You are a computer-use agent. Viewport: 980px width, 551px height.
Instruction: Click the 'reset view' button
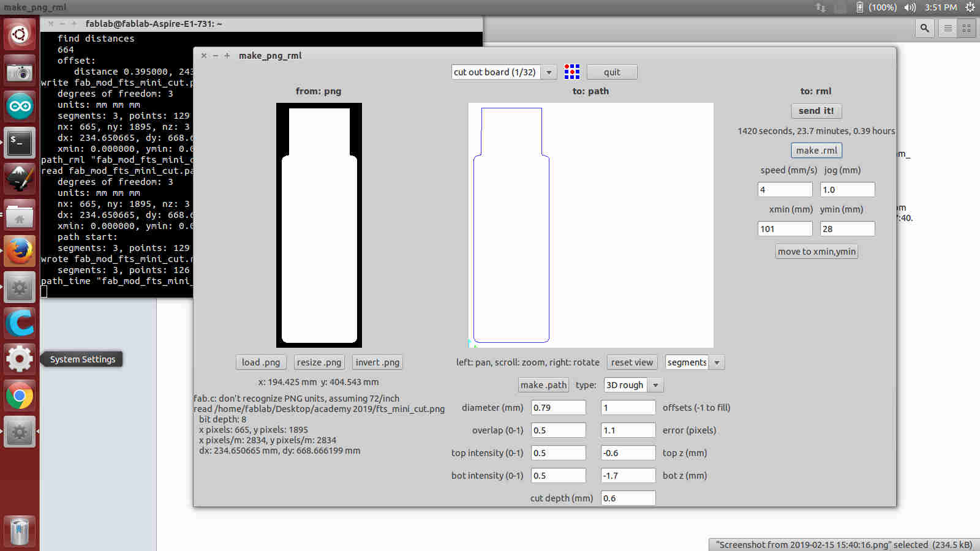(x=632, y=362)
